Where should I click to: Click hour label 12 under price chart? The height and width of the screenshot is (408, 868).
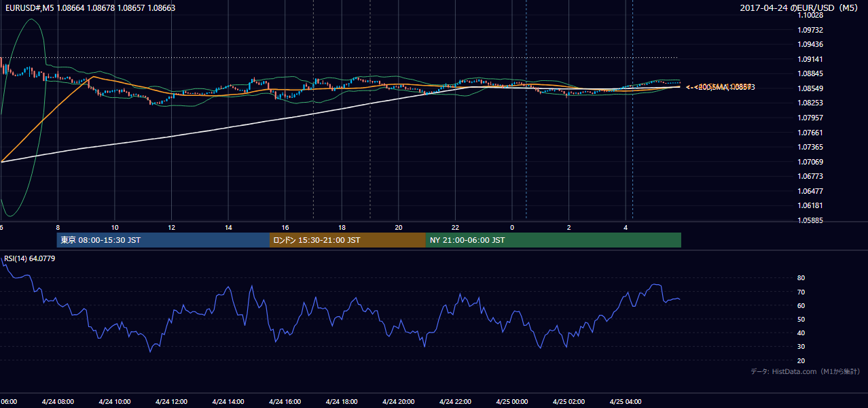pos(172,227)
